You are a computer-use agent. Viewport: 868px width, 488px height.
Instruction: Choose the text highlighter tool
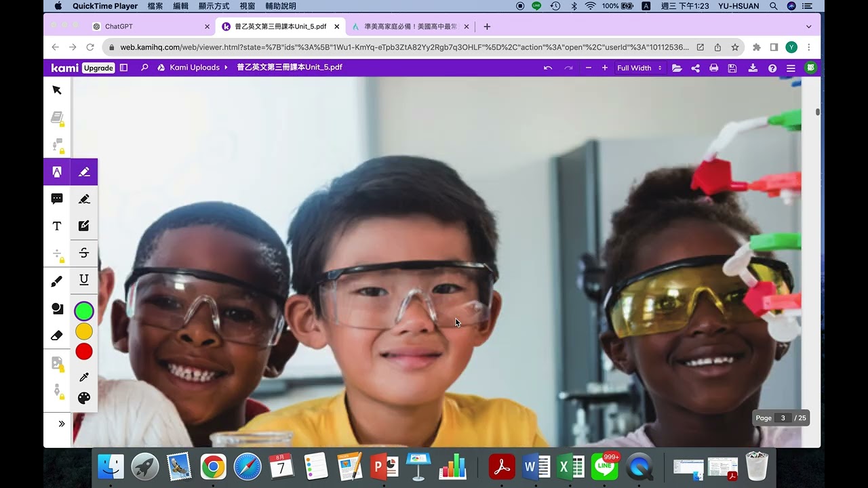tap(84, 172)
